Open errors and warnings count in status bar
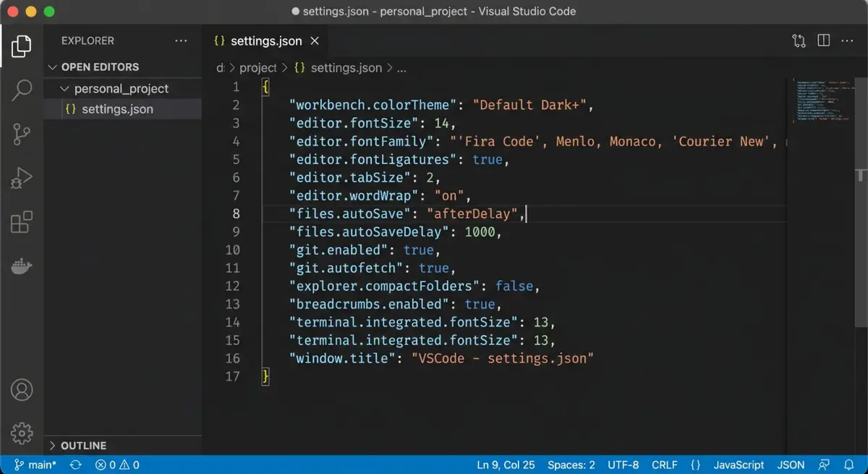 (x=117, y=465)
